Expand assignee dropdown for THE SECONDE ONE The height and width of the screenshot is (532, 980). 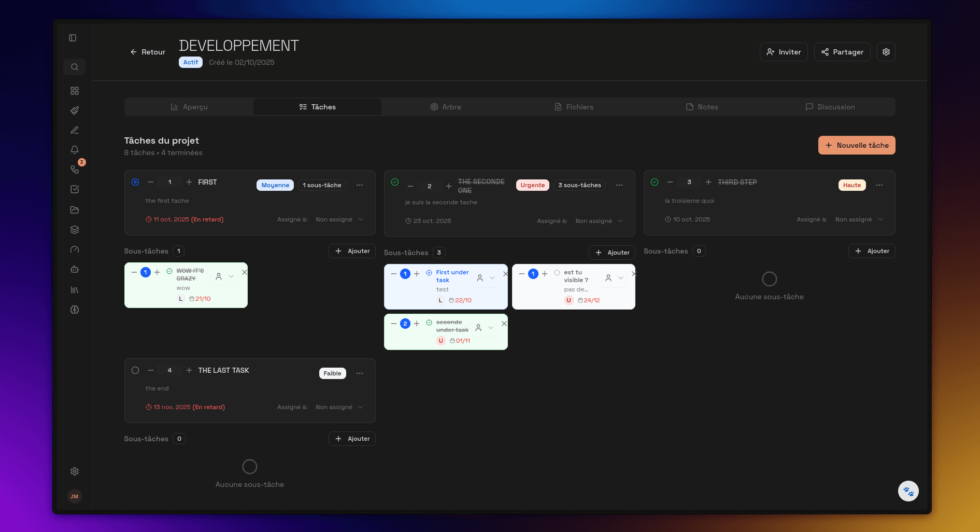[x=600, y=221]
